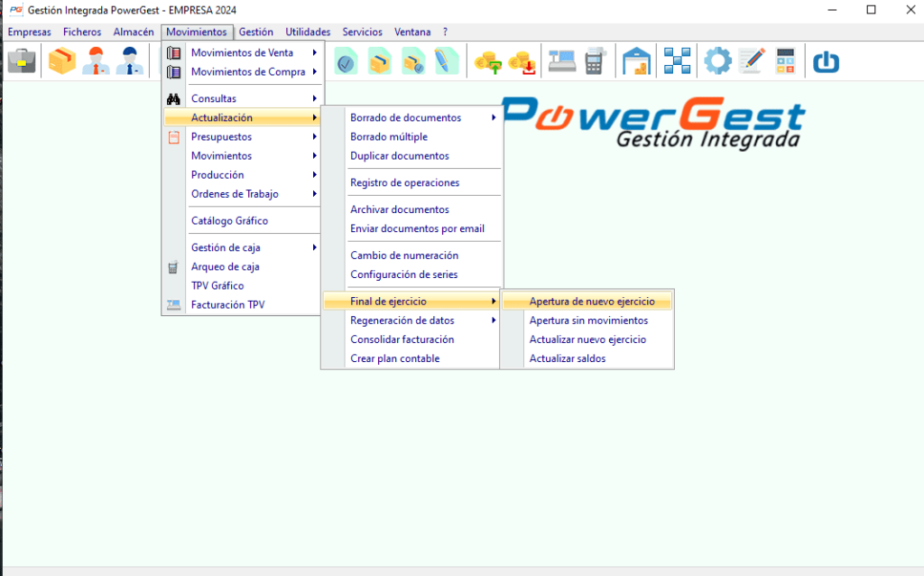Click the document icon beside Presupuestos
This screenshot has height=576, width=924.
[174, 137]
